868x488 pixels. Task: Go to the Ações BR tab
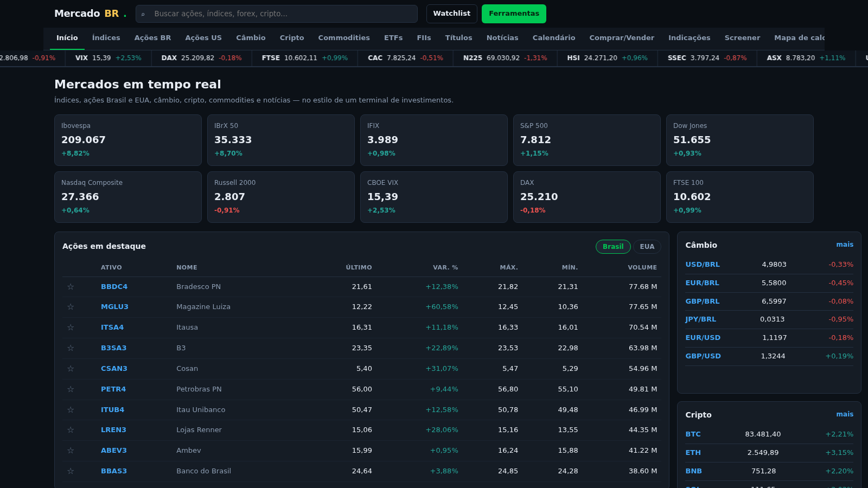point(152,38)
